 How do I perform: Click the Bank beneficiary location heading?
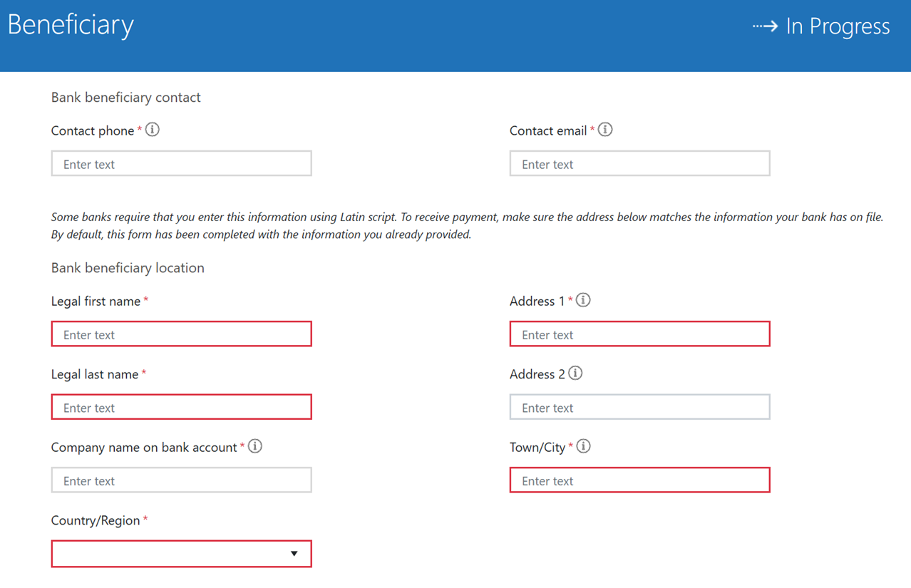click(x=128, y=268)
